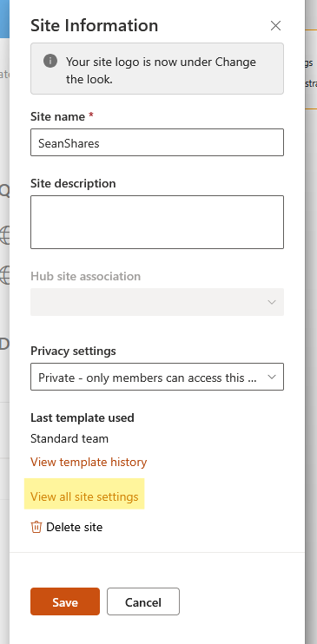The image size is (317, 644).
Task: Focus the Site name field containing SeanShares
Action: click(x=157, y=142)
